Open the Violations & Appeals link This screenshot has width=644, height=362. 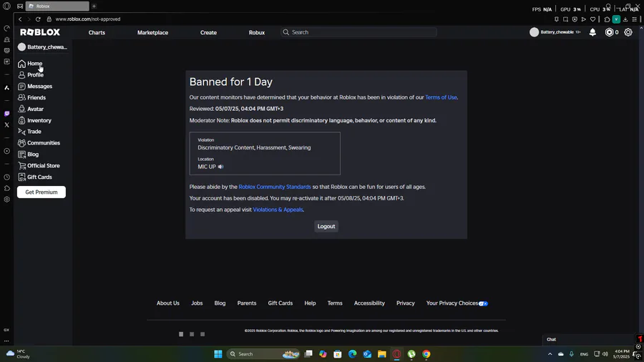278,210
